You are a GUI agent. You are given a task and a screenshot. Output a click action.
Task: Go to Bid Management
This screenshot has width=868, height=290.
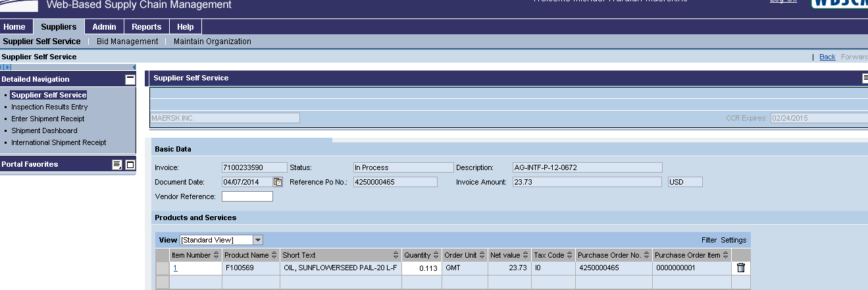(127, 42)
